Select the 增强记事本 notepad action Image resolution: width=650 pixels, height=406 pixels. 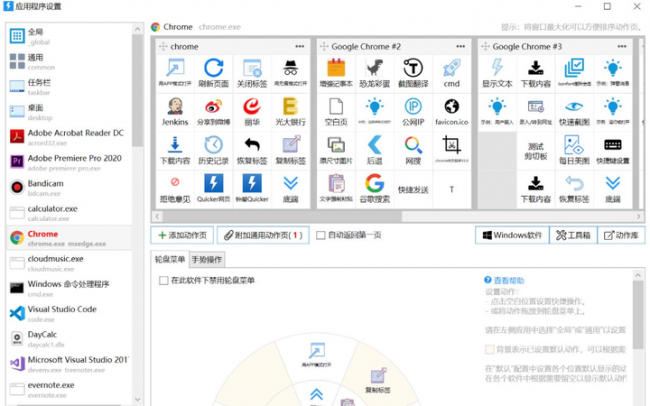click(336, 73)
